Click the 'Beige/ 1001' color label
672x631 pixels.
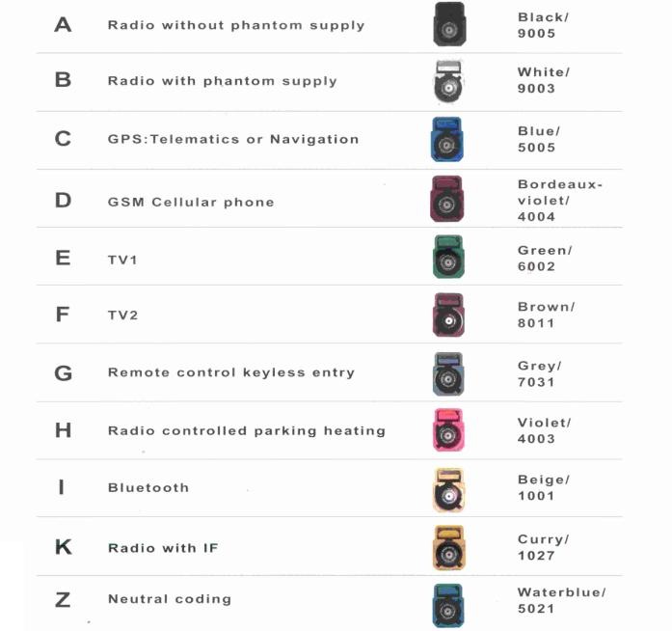544,488
